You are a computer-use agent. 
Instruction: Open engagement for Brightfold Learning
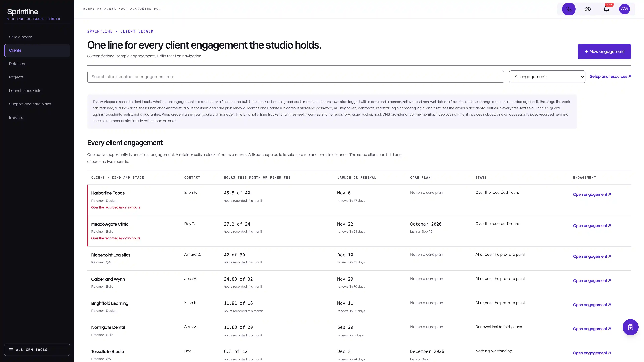click(x=592, y=305)
